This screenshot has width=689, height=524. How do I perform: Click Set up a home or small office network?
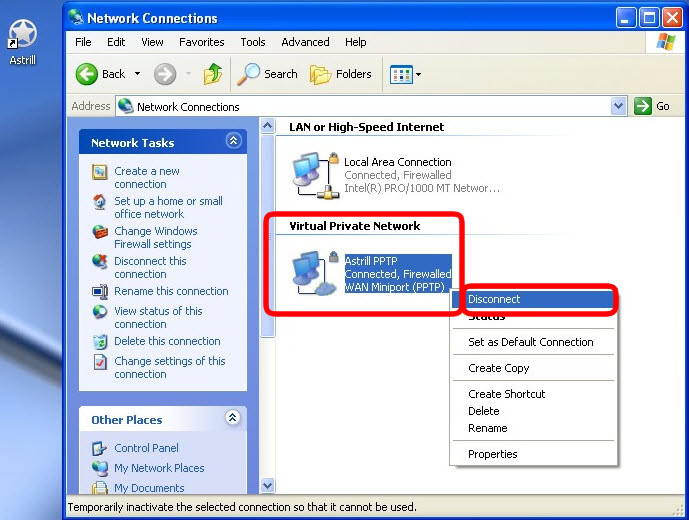(168, 207)
